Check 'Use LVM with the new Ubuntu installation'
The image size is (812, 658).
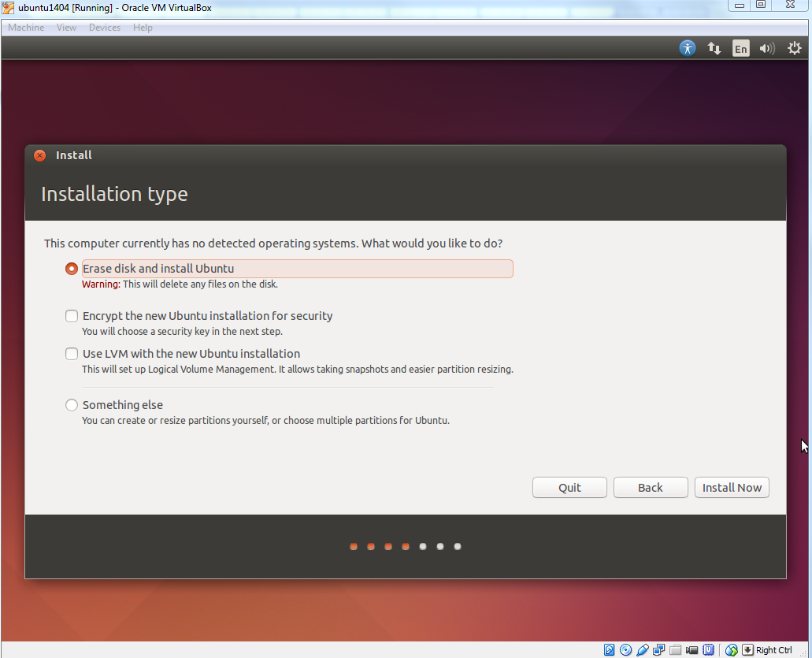[x=72, y=354]
